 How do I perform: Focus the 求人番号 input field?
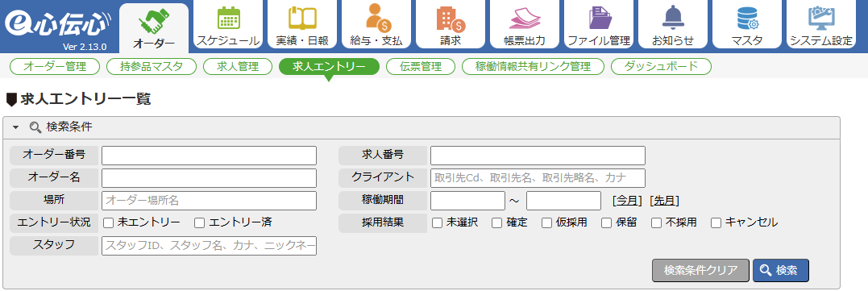538,156
